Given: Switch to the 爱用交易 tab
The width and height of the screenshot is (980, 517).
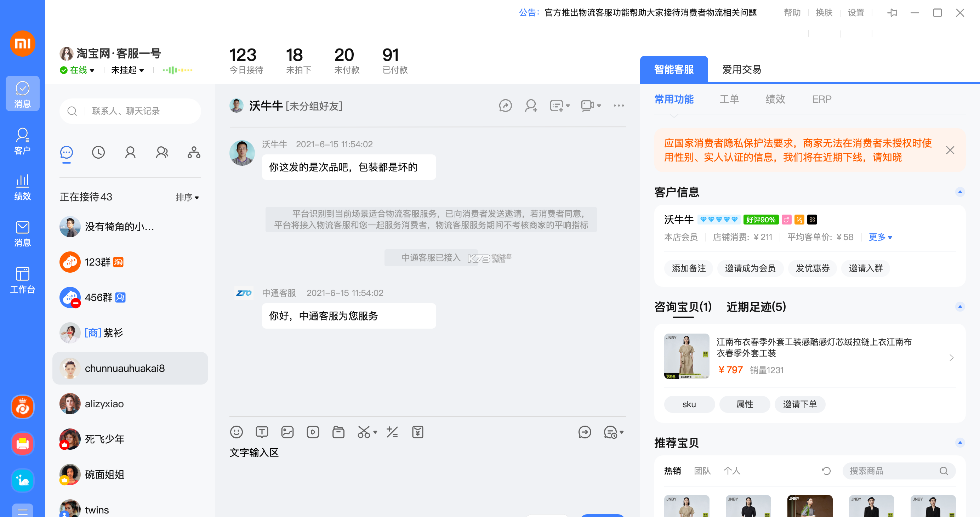Looking at the screenshot, I should pos(741,70).
